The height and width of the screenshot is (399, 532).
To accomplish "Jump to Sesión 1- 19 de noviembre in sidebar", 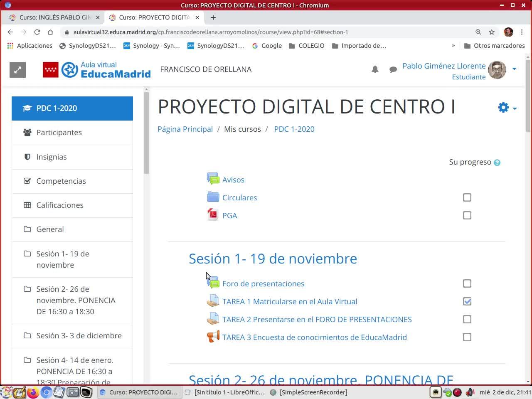I will click(72, 259).
